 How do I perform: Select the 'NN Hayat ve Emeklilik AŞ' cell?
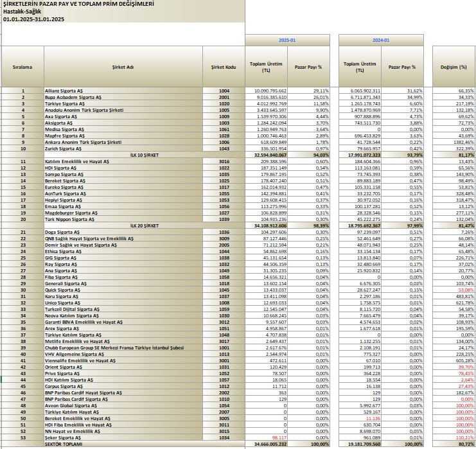coord(123,431)
